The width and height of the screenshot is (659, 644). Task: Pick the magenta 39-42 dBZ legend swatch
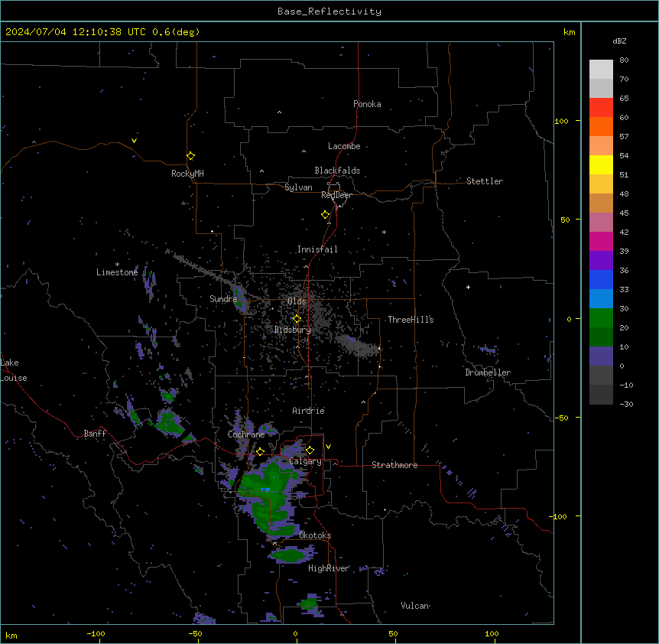pos(601,241)
